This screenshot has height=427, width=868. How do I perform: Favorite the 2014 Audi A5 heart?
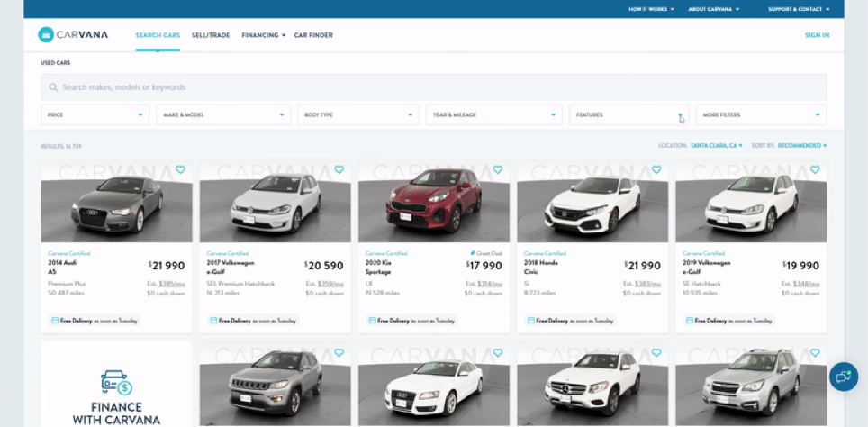[x=180, y=169]
